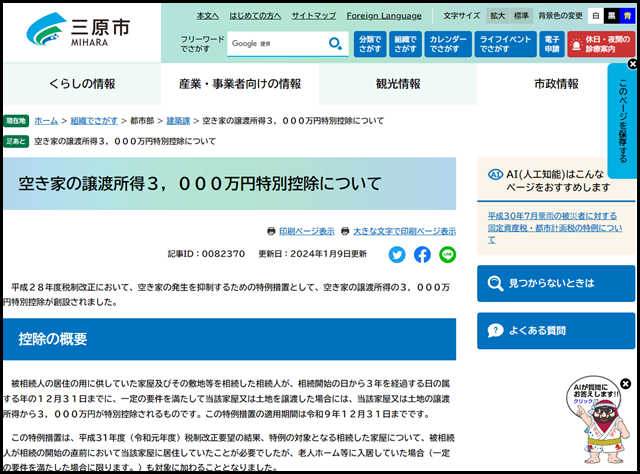The height and width of the screenshot is (474, 640).
Task: Open このページを保存する side tab
Action: click(622, 121)
